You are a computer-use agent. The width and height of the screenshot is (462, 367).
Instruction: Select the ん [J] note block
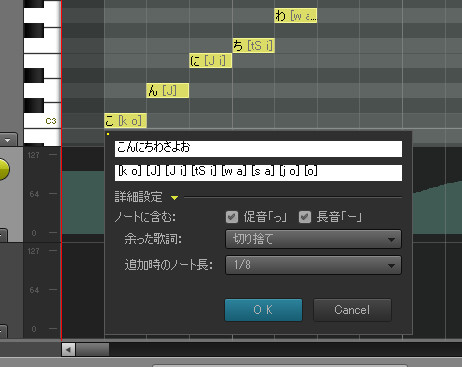coord(168,91)
